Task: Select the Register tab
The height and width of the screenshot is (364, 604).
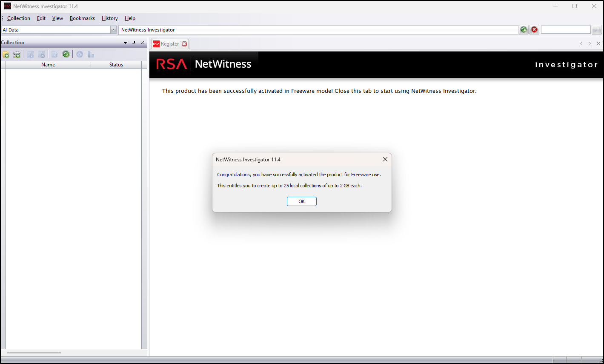Action: pos(170,44)
